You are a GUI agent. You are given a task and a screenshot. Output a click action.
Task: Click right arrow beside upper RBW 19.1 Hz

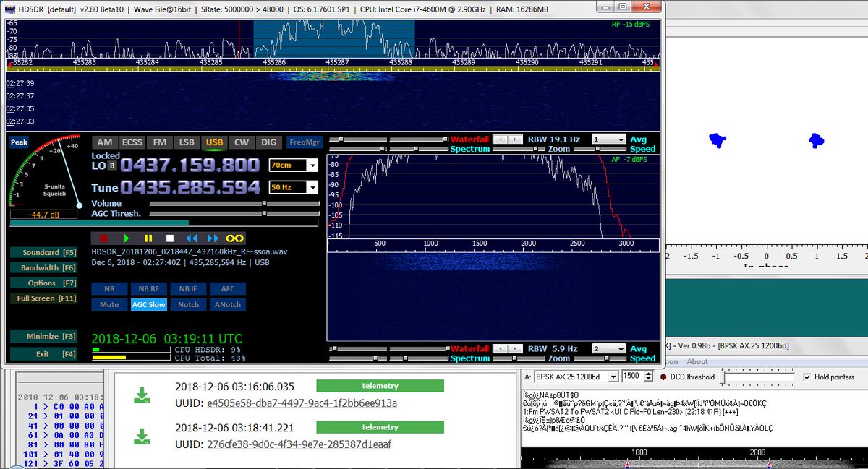(x=514, y=139)
